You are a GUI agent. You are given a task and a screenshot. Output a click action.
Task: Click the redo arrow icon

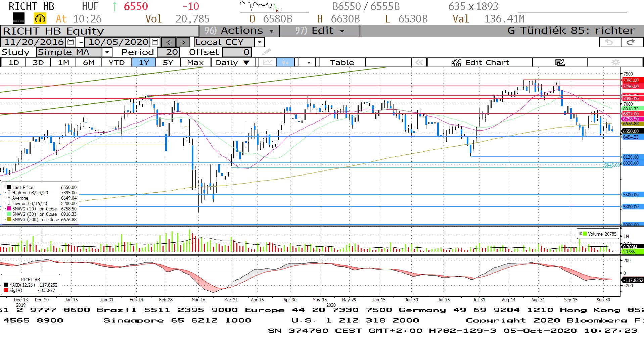[631, 42]
